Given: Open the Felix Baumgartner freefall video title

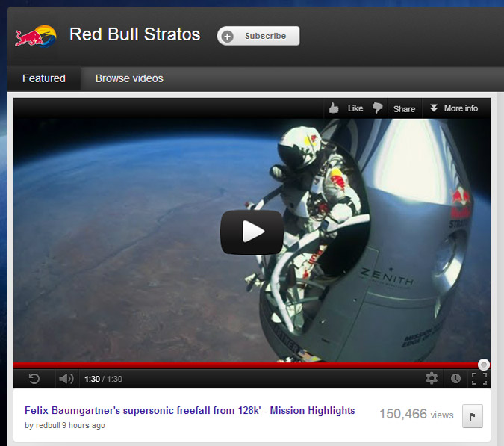Looking at the screenshot, I should (x=190, y=411).
